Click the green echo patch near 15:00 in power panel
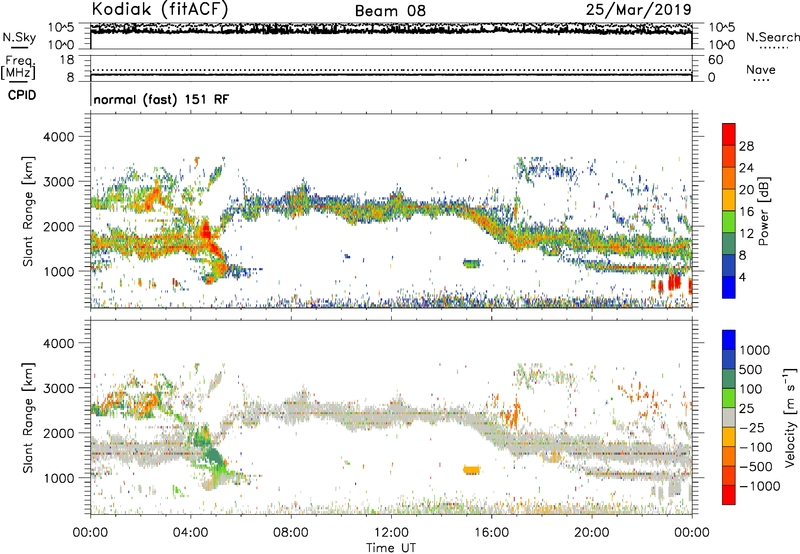 (x=471, y=263)
